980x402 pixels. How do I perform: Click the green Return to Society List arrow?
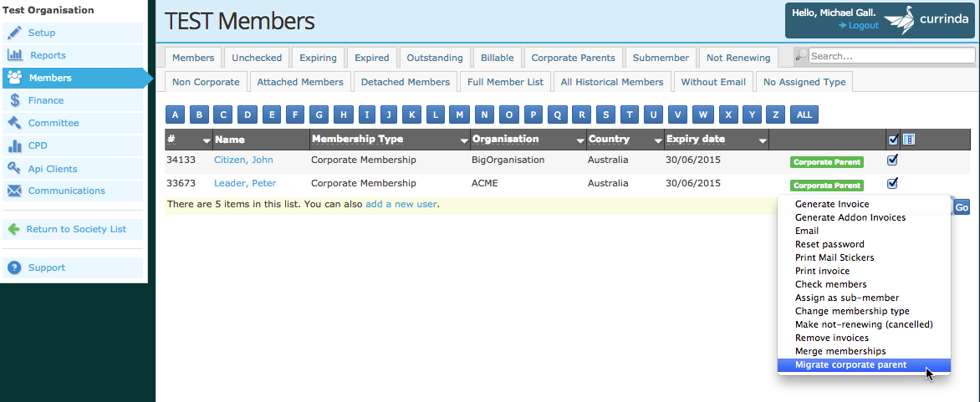pos(13,229)
